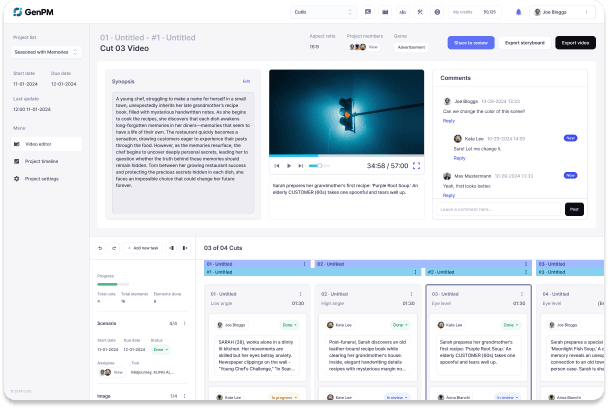Image resolution: width=608 pixels, height=408 pixels.
Task: Open the Project timeline menu item
Action: click(x=47, y=161)
